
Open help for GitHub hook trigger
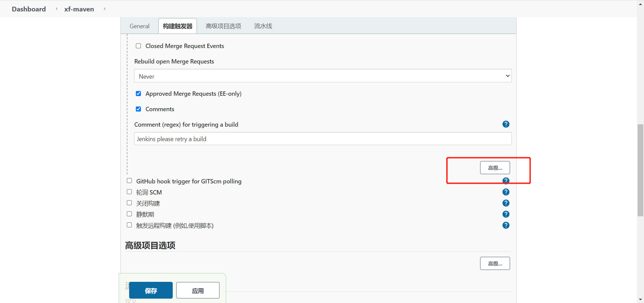506,180
